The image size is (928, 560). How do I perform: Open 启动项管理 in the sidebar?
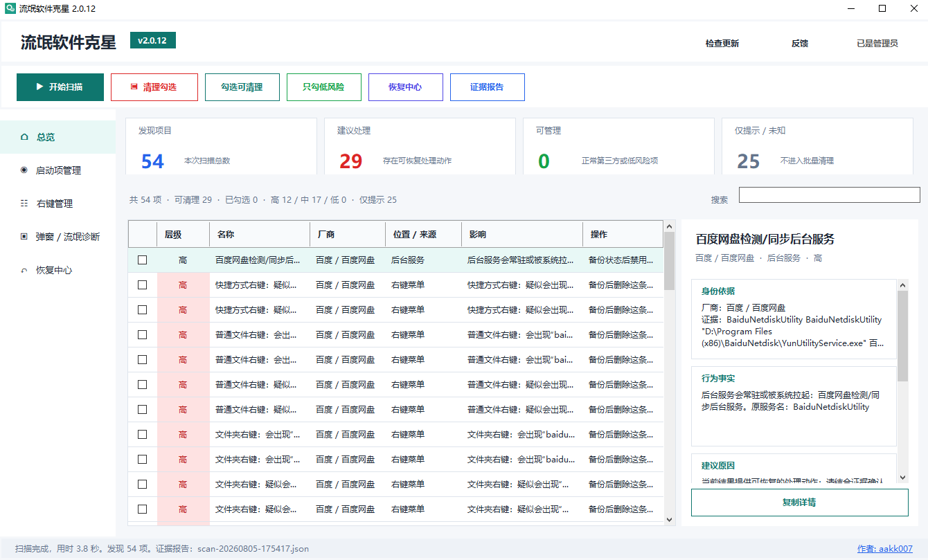click(x=58, y=170)
